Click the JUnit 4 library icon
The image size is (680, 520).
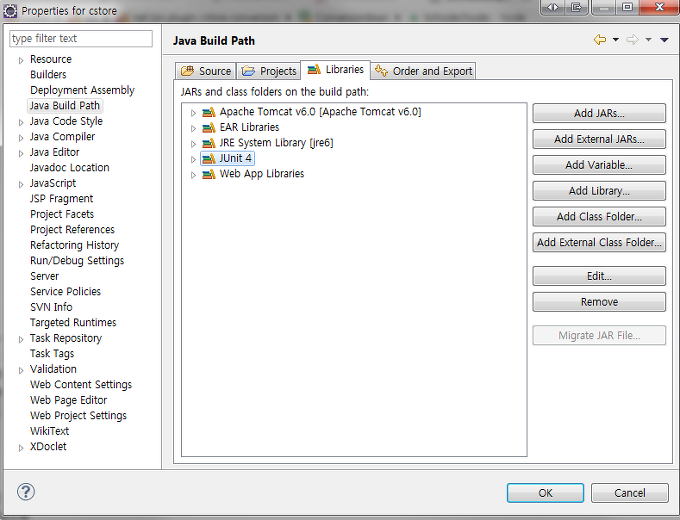(209, 159)
